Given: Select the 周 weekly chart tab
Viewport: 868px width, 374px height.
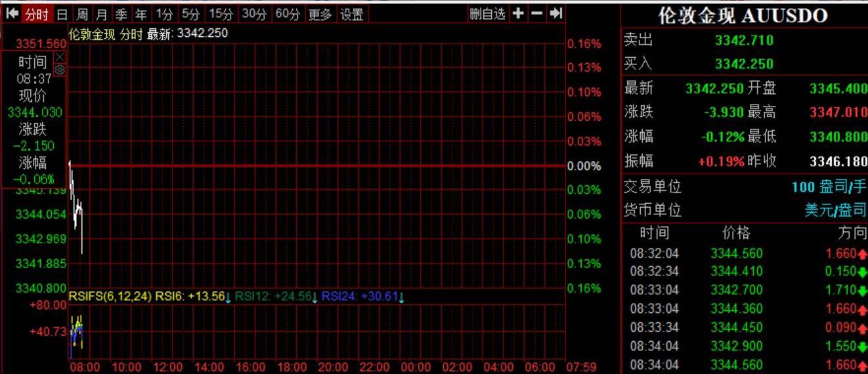Looking at the screenshot, I should click(x=81, y=14).
